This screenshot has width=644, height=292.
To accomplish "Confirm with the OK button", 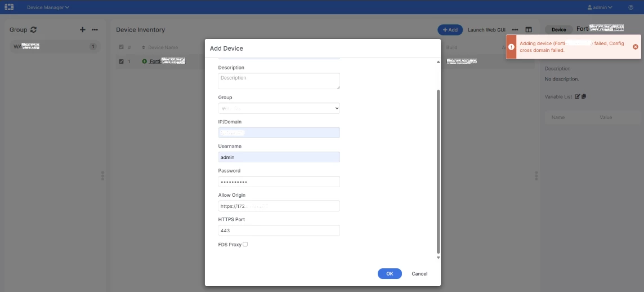I will 390,273.
